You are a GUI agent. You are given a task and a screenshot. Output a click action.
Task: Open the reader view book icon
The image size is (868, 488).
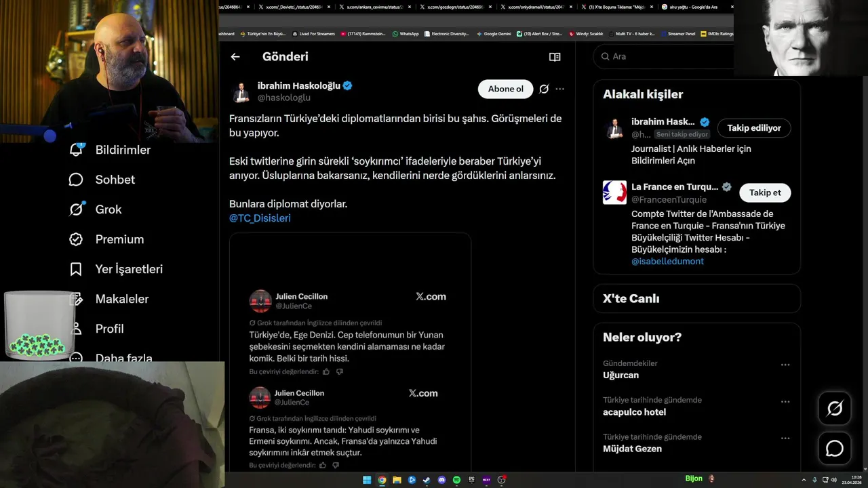[555, 57]
